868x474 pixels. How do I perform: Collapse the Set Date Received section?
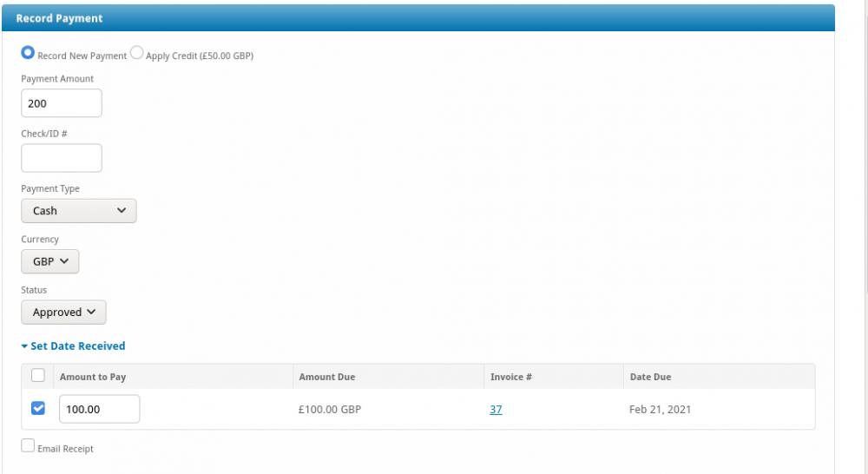coord(73,346)
